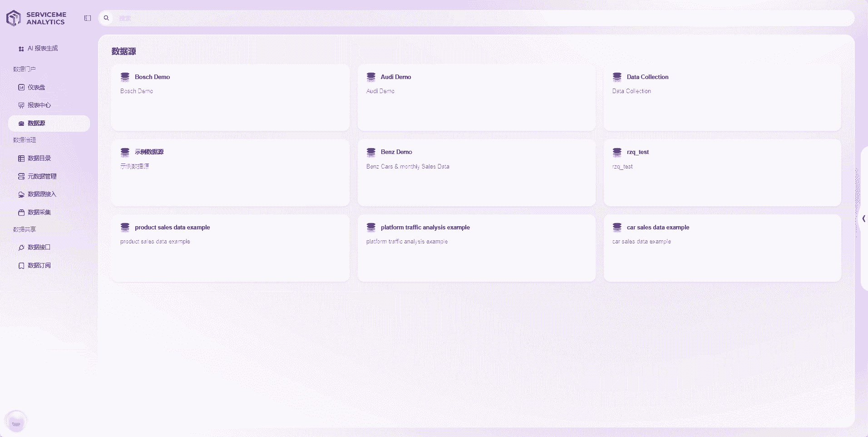The width and height of the screenshot is (868, 437).
Task: Click the 数据订阅 bookmark icon
Action: [x=21, y=266]
